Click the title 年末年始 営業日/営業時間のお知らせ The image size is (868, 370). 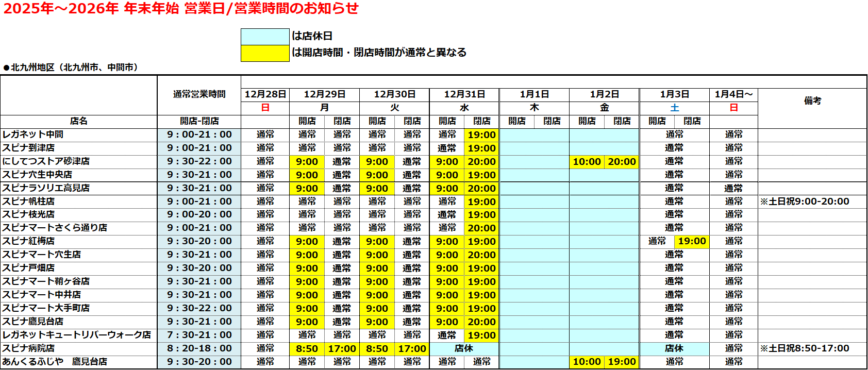click(181, 9)
